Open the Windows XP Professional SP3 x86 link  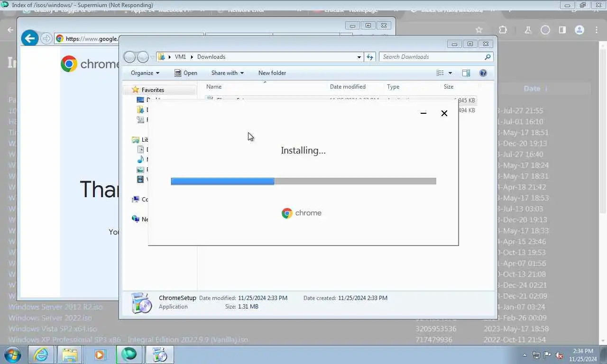128,339
